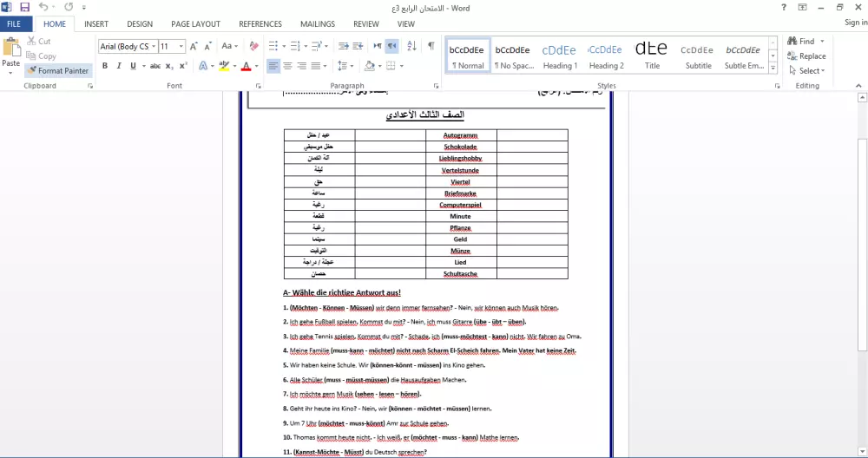Screen dimensions: 868x458
Task: Click Decrease Indent
Action: (343, 47)
